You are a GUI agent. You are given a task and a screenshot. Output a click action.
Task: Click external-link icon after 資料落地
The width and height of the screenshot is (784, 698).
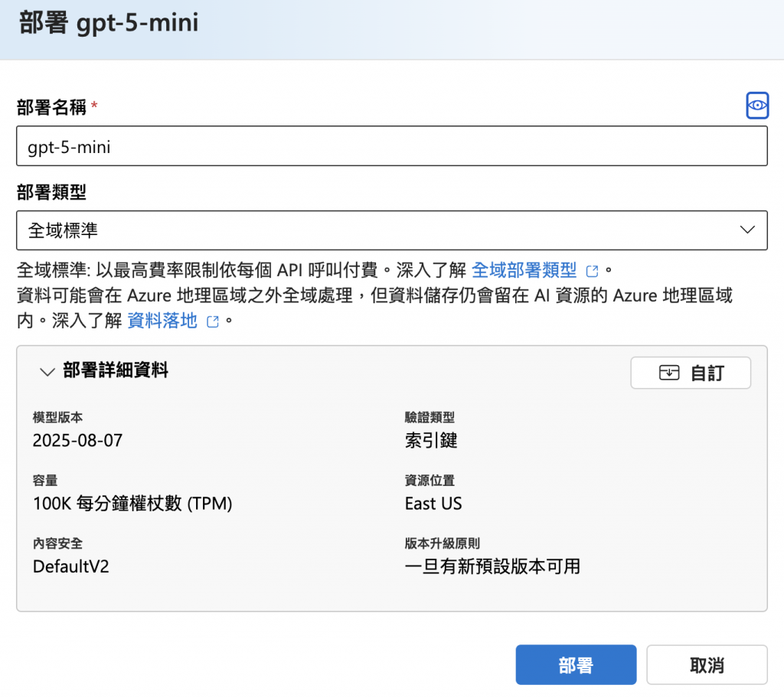pos(213,321)
